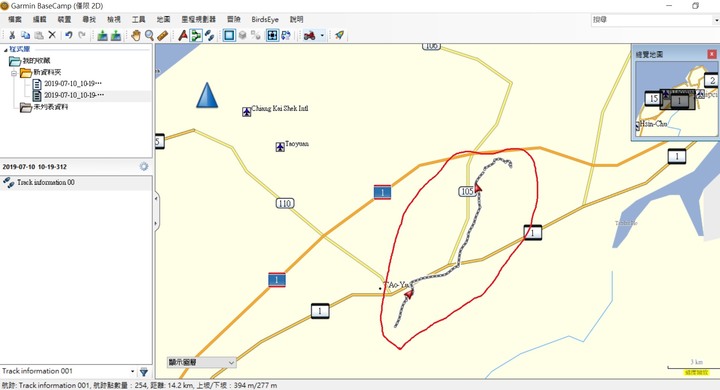Open the 檢視 menu
The image size is (720, 390).
(x=114, y=19)
